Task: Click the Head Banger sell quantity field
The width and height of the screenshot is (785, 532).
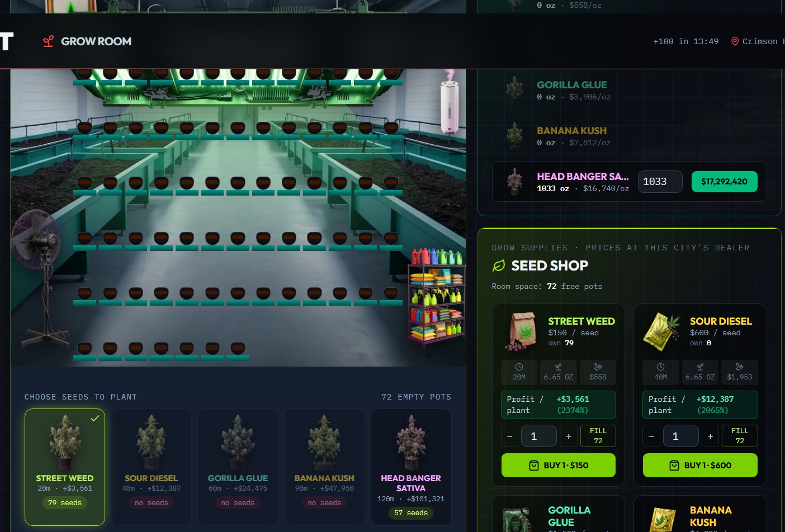Action: coord(660,182)
